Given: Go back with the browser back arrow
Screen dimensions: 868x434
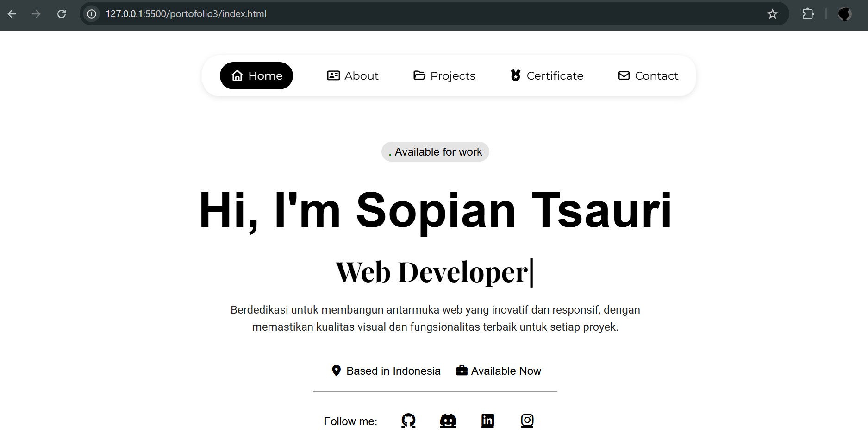Looking at the screenshot, I should 12,14.
